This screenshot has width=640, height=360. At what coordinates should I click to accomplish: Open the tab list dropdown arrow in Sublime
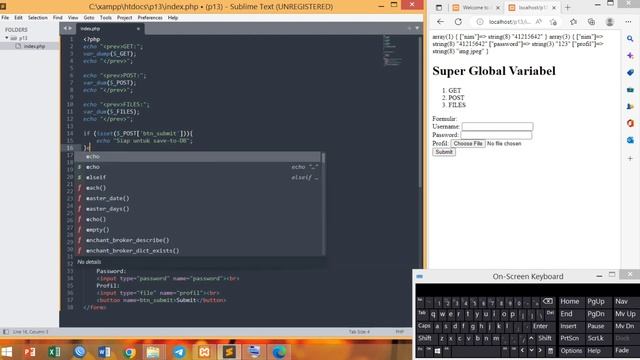tap(417, 28)
